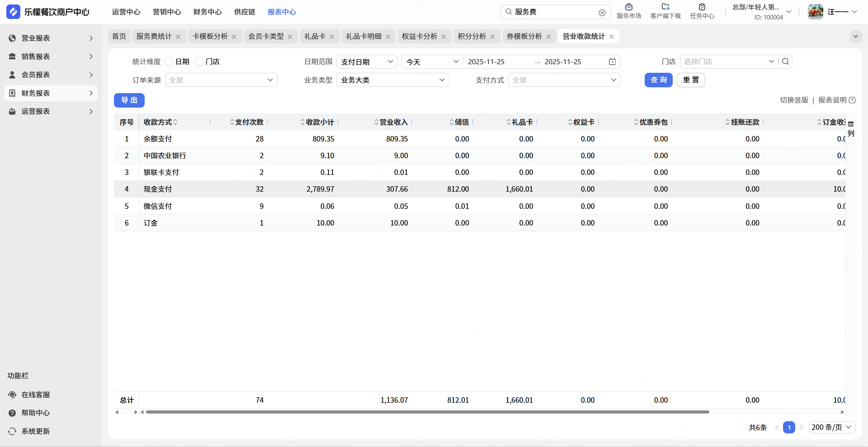This screenshot has height=447, width=868.
Task: Expand the 订单来源 dropdown
Action: [221, 80]
